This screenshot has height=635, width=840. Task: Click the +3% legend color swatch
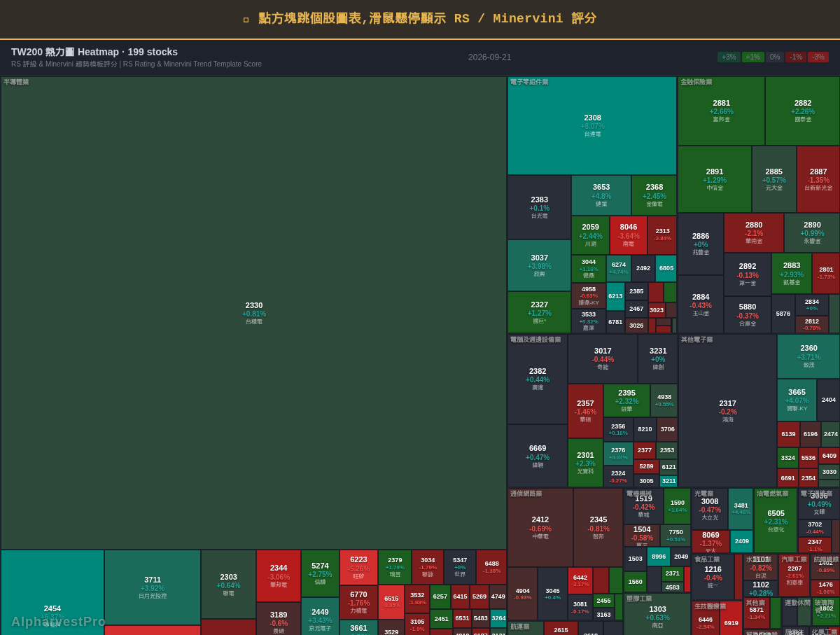(x=729, y=57)
